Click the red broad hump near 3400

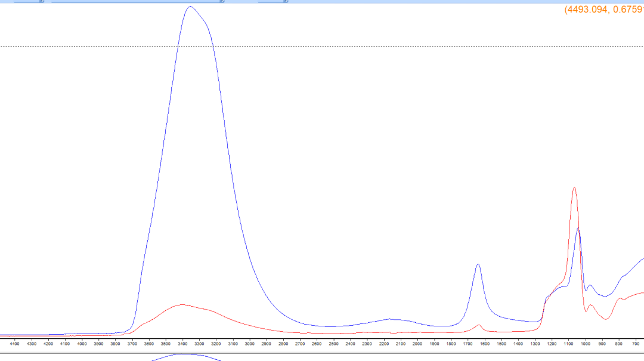pyautogui.click(x=182, y=304)
